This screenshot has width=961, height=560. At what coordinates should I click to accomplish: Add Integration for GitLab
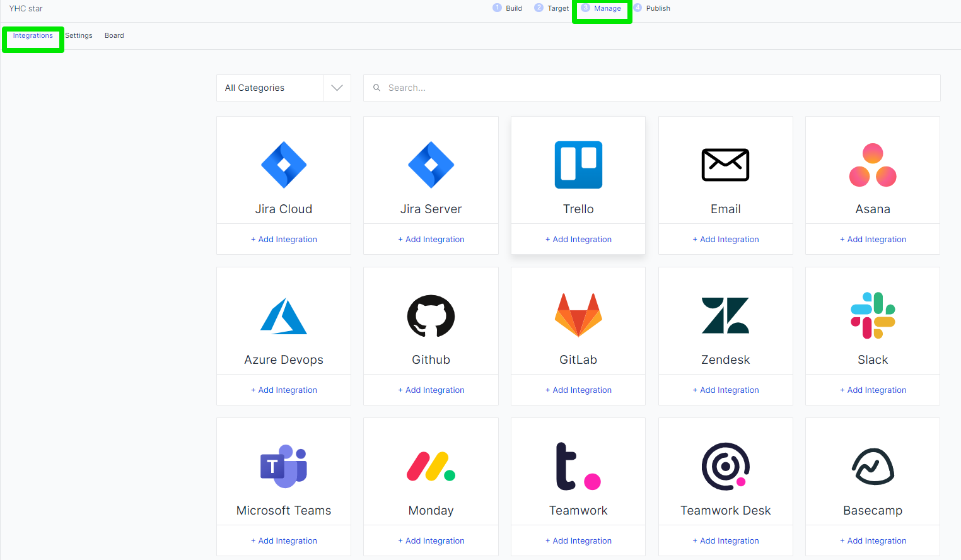(x=578, y=390)
